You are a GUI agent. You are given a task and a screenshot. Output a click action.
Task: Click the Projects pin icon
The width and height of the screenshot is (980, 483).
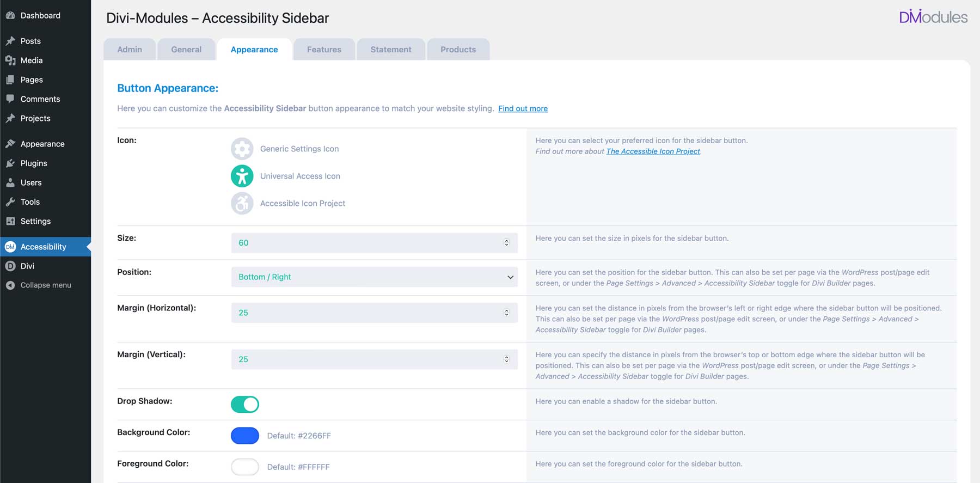10,118
